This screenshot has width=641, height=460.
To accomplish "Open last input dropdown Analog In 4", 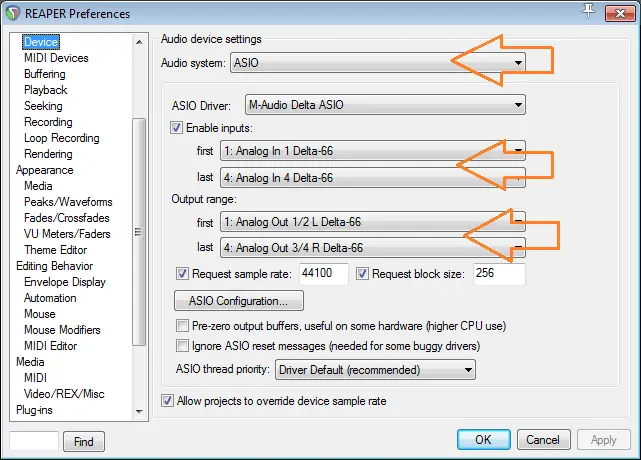I will [373, 178].
